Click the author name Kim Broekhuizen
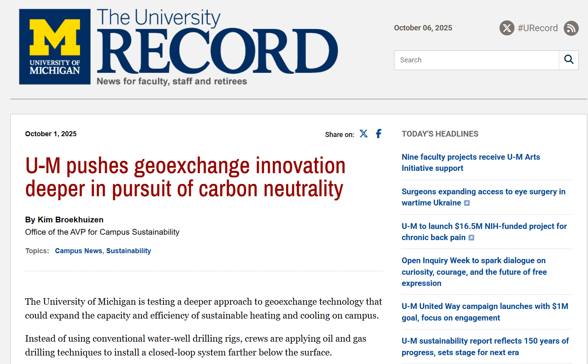Viewport: 588px width, 364px height. pyautogui.click(x=70, y=220)
